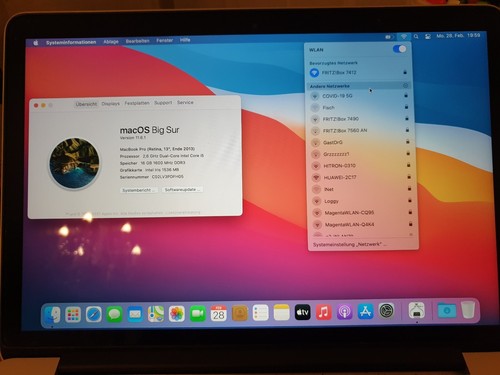Connect to the Loggy network

[363, 201]
